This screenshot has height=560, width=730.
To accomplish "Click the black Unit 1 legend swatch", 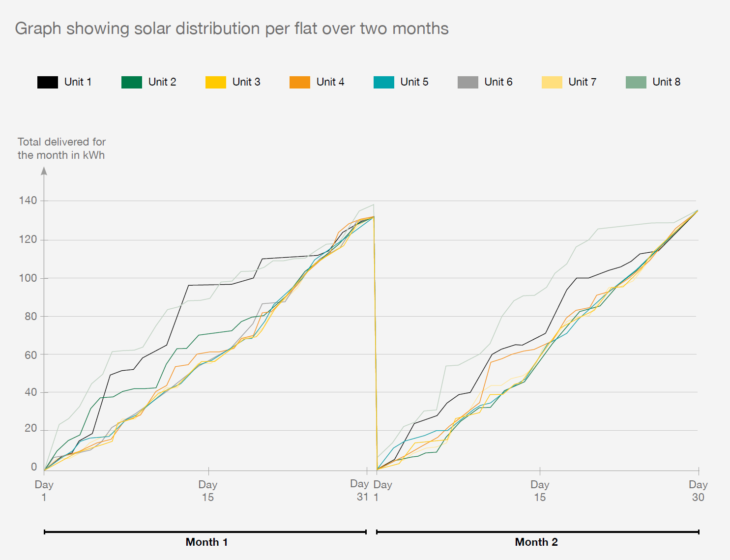I will [47, 82].
